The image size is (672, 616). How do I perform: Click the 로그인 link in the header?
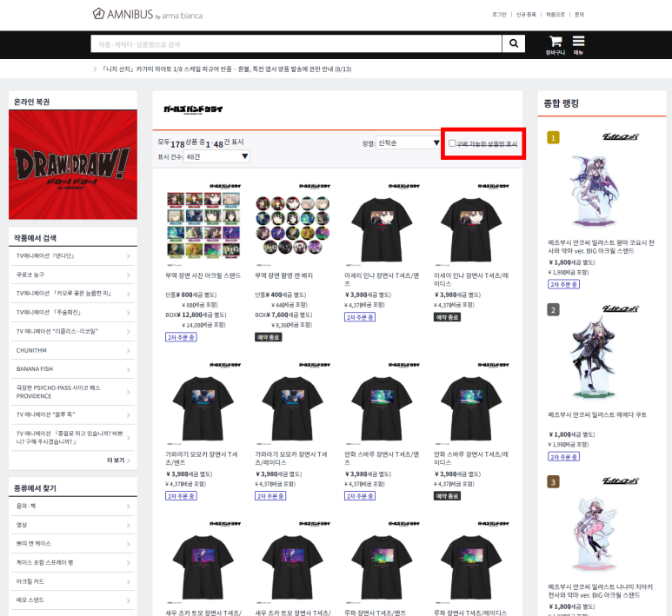499,15
